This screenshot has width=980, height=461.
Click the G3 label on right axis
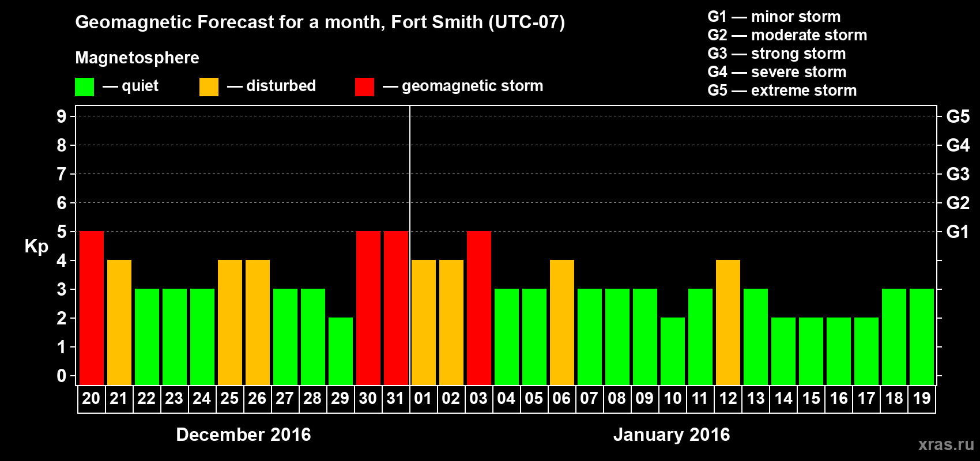click(958, 174)
